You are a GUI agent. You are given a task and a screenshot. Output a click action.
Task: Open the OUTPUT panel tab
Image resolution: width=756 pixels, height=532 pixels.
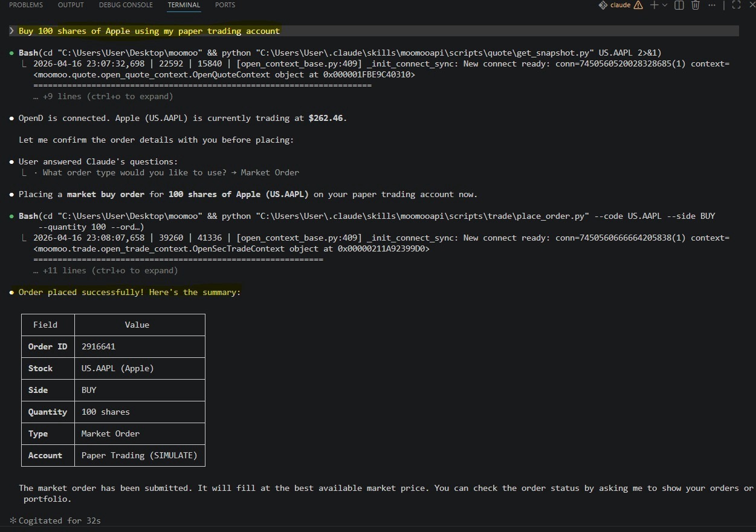tap(71, 5)
